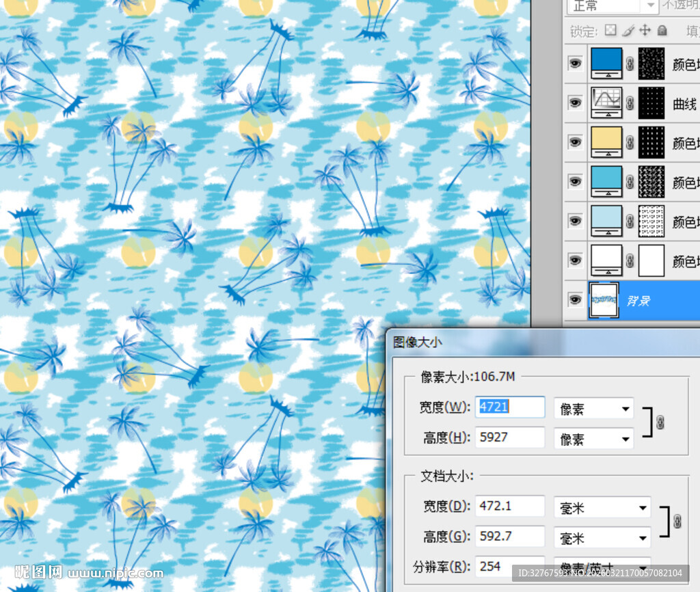Image resolution: width=700 pixels, height=592 pixels.
Task: Click the lock all padlock icon
Action: pos(662,31)
